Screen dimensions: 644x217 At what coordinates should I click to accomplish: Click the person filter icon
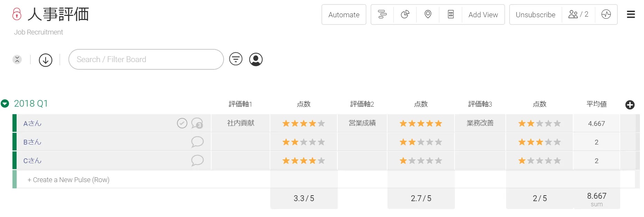pos(256,59)
